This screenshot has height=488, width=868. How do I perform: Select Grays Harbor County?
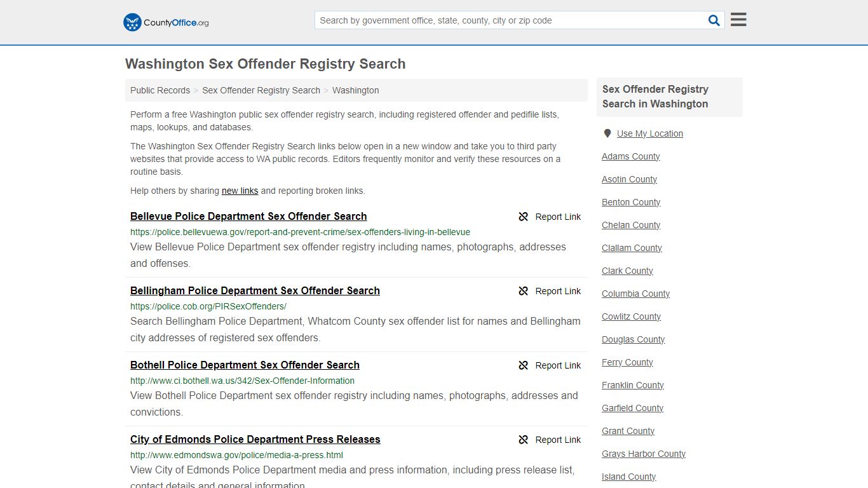pos(644,454)
